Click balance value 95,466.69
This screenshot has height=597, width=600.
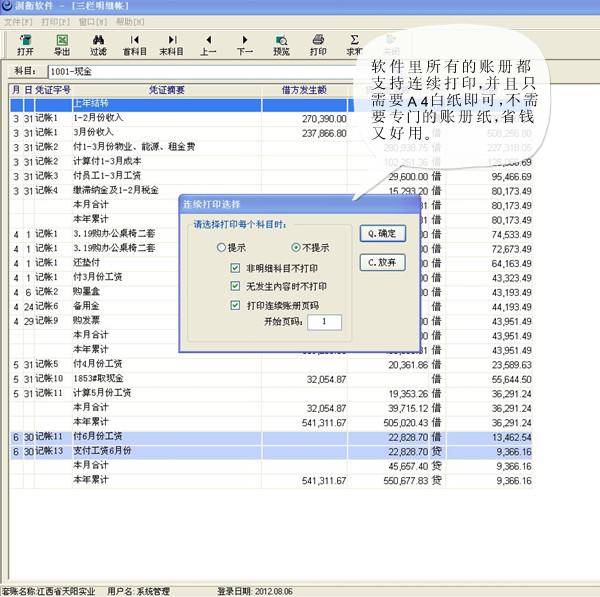tap(511, 177)
